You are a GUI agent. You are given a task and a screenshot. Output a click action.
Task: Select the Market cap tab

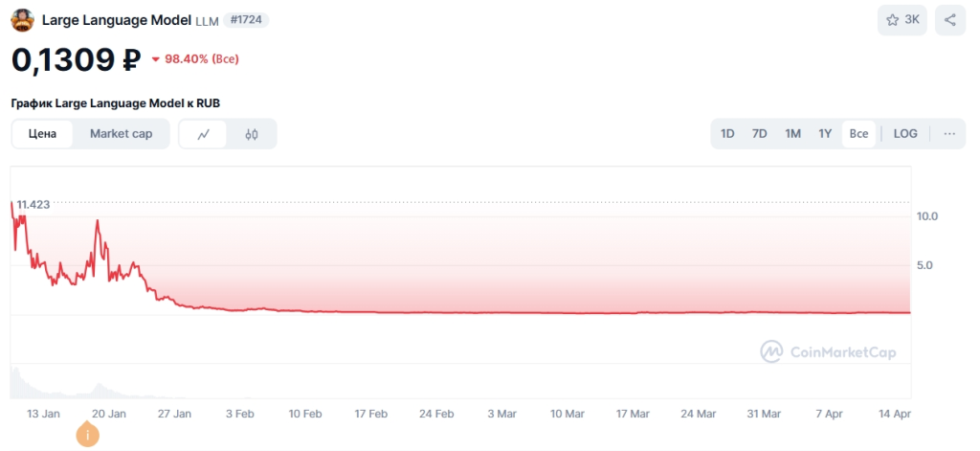click(x=122, y=134)
